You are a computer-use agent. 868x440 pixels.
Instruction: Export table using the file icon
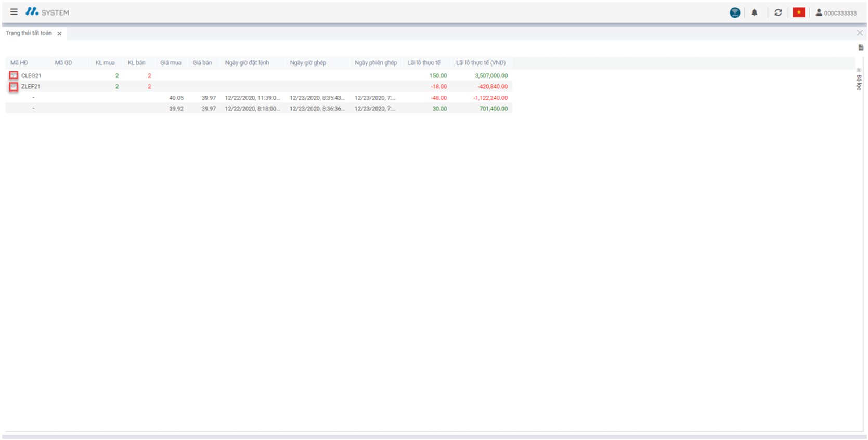click(861, 48)
